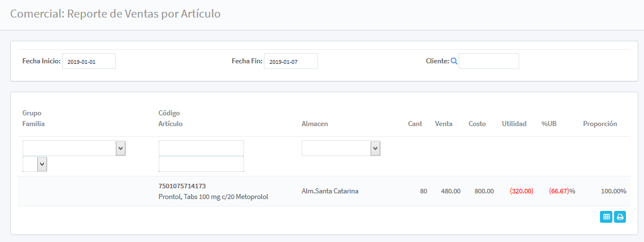Open the Grupo filter dropdown
644x242 pixels.
(73, 148)
